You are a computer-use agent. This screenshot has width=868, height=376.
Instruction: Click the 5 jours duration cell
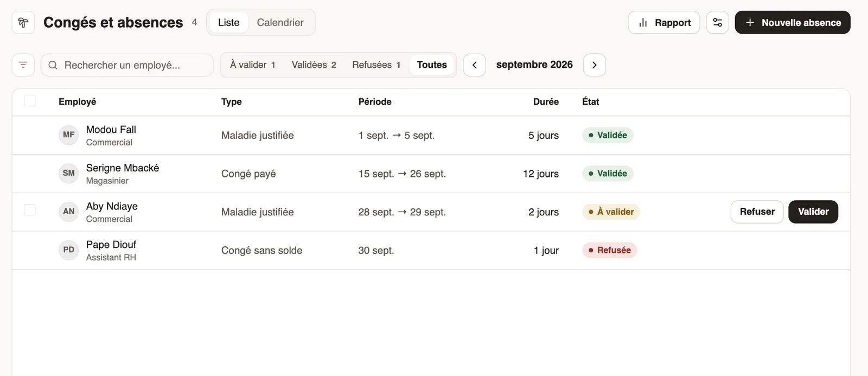tap(544, 135)
